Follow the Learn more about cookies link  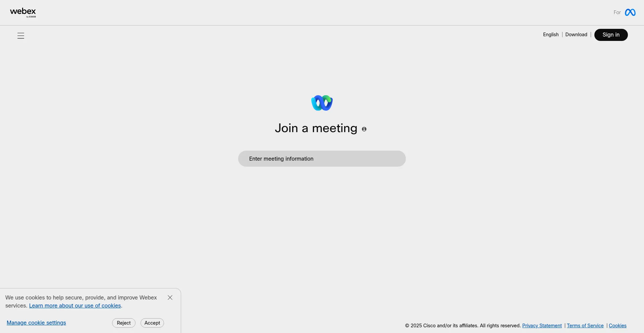pyautogui.click(x=75, y=306)
